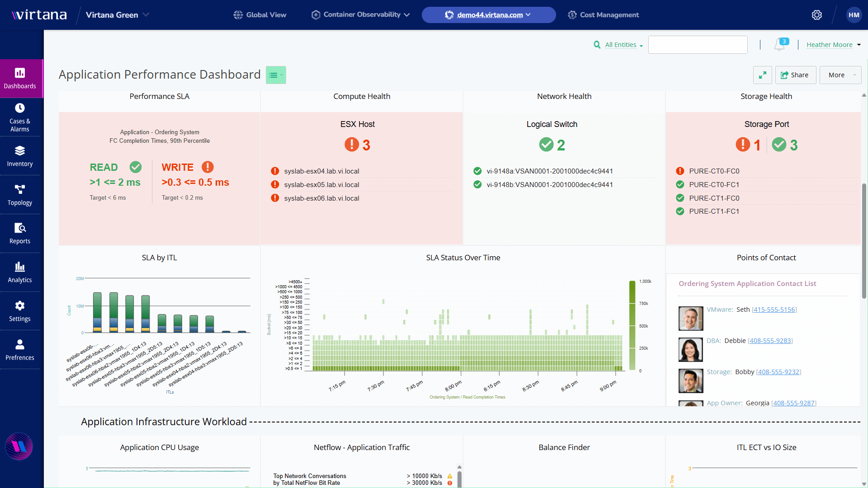Open the Analytics section
The width and height of the screenshot is (868, 488).
(20, 272)
